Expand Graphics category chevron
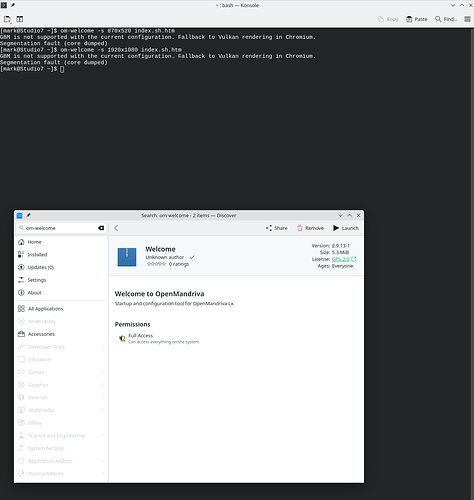 click(x=102, y=385)
